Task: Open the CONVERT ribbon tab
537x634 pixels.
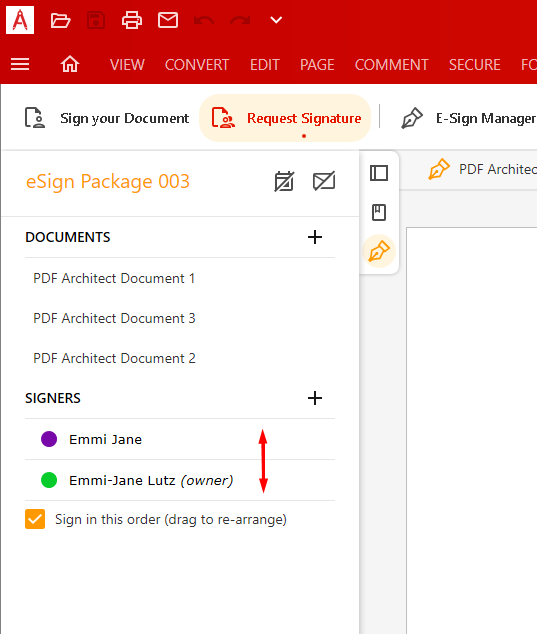Action: [197, 65]
